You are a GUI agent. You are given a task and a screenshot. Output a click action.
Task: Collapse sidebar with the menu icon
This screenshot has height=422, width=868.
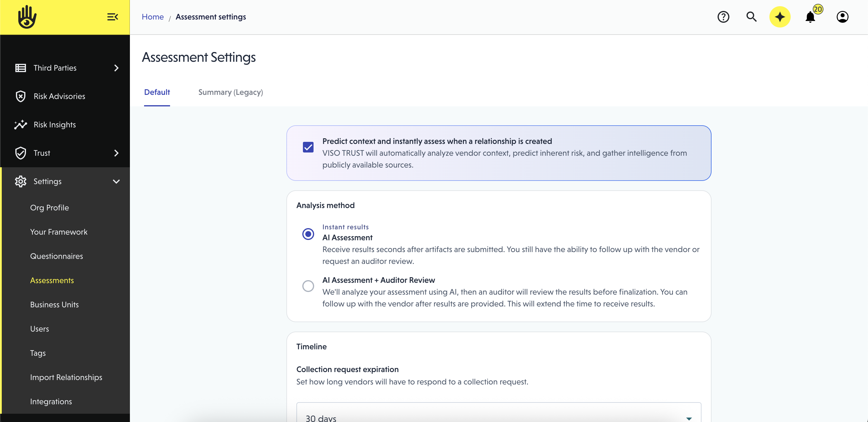click(x=112, y=17)
